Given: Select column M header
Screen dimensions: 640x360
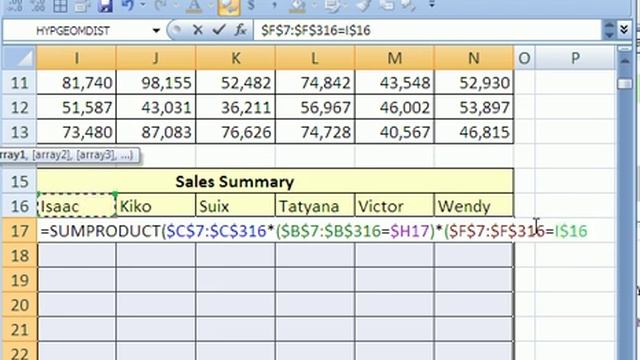Looking at the screenshot, I should tap(395, 58).
